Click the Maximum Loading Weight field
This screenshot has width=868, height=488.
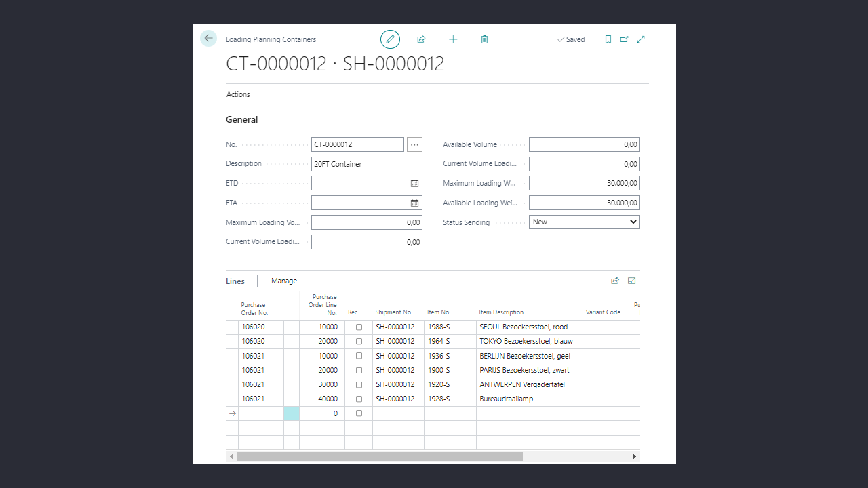pyautogui.click(x=584, y=183)
